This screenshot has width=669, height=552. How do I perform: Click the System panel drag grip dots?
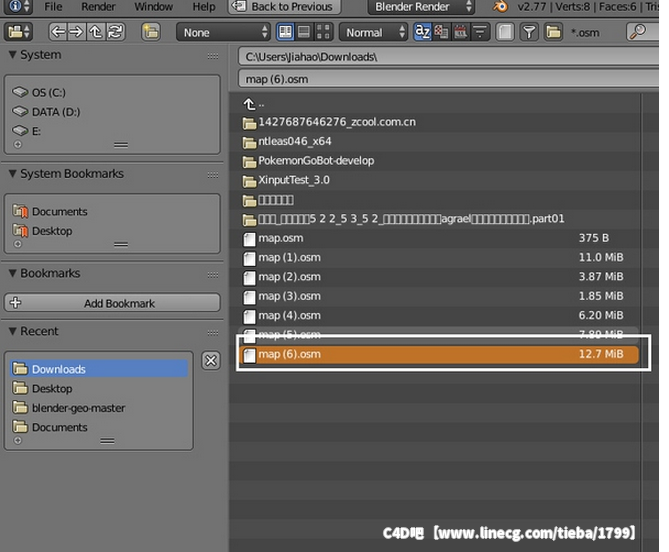click(213, 56)
